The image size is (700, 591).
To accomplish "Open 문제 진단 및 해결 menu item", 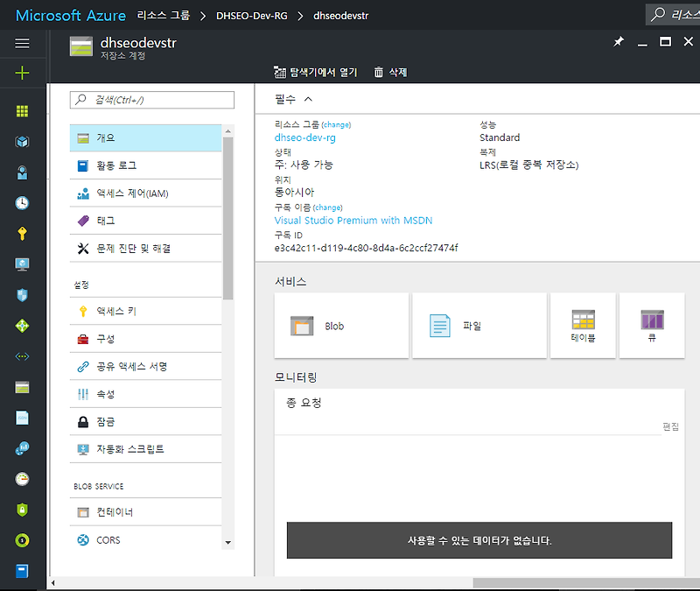I will pyautogui.click(x=145, y=249).
